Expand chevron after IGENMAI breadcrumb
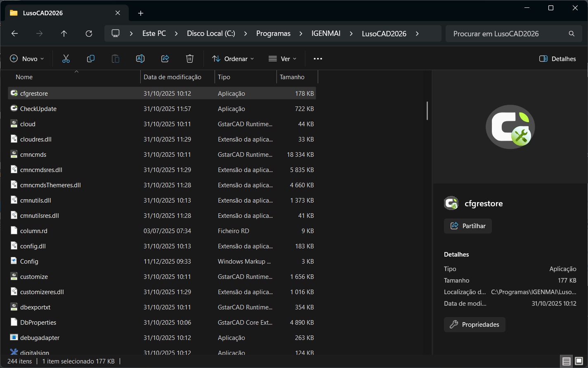 [x=352, y=33]
